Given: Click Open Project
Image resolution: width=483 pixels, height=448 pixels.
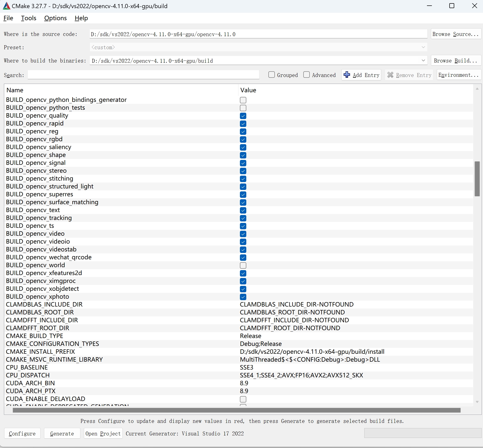Looking at the screenshot, I should click(103, 433).
